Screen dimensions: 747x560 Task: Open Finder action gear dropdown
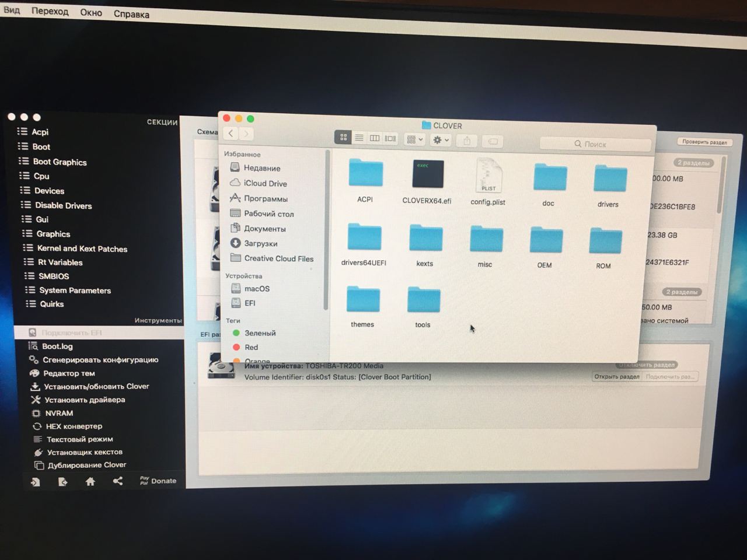pos(441,140)
